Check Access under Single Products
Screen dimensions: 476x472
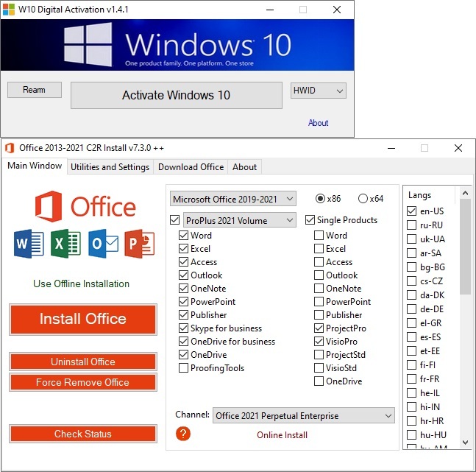(319, 261)
